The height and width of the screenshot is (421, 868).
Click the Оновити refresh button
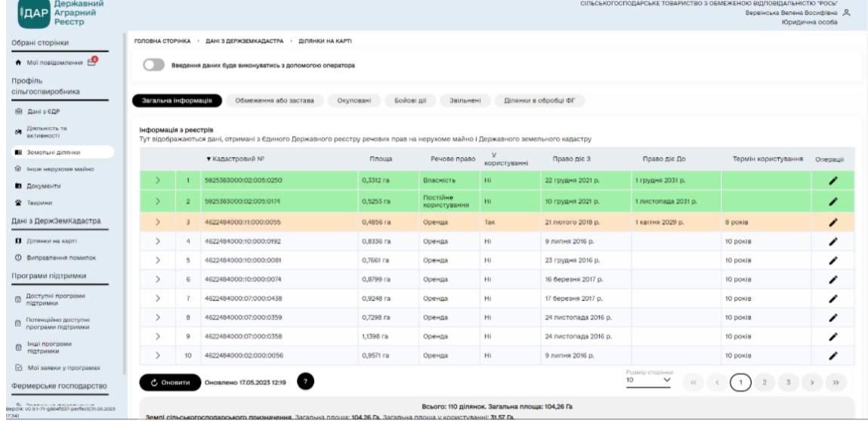tap(169, 382)
